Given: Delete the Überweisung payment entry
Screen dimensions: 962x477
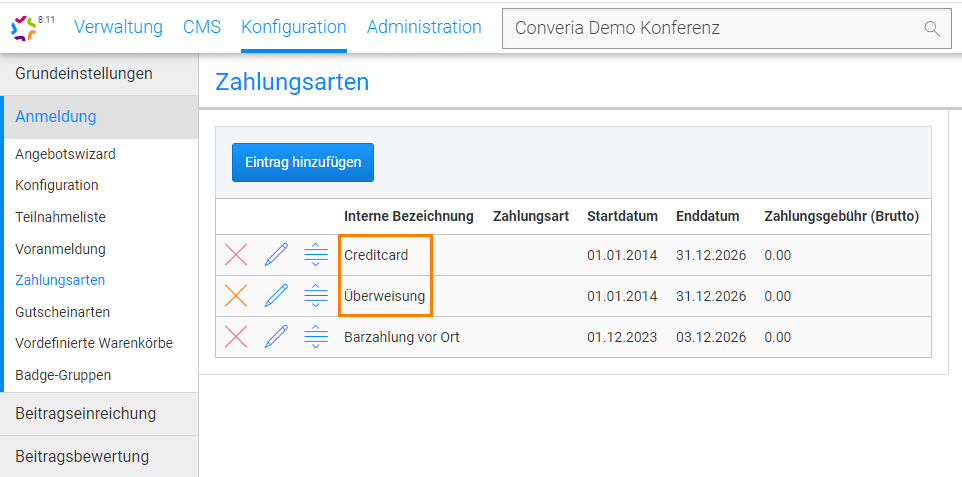Looking at the screenshot, I should [236, 296].
